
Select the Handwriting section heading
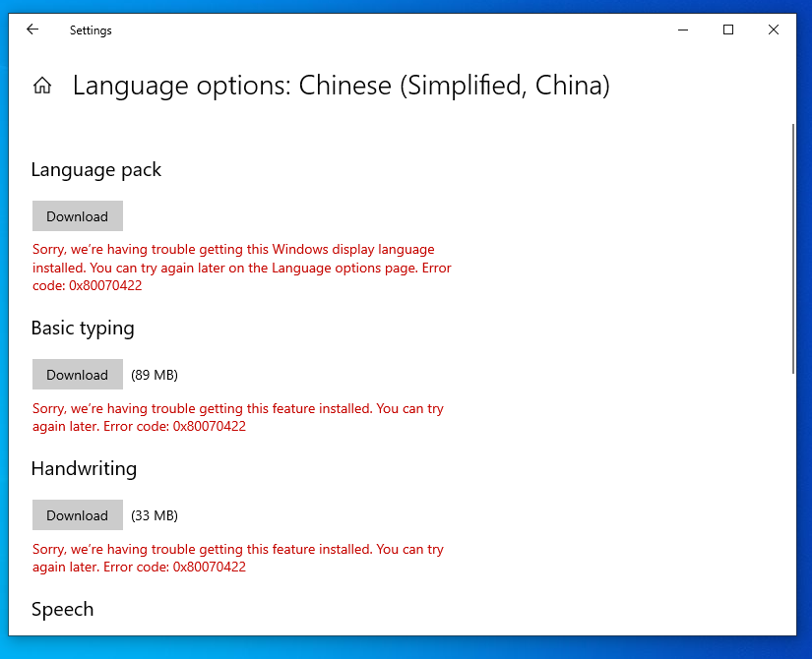[x=84, y=469]
